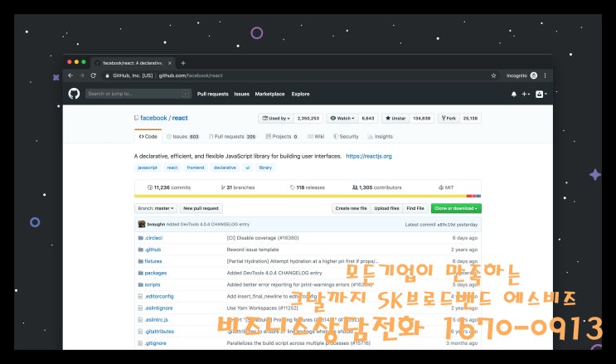Open the notifications bell

(x=513, y=94)
